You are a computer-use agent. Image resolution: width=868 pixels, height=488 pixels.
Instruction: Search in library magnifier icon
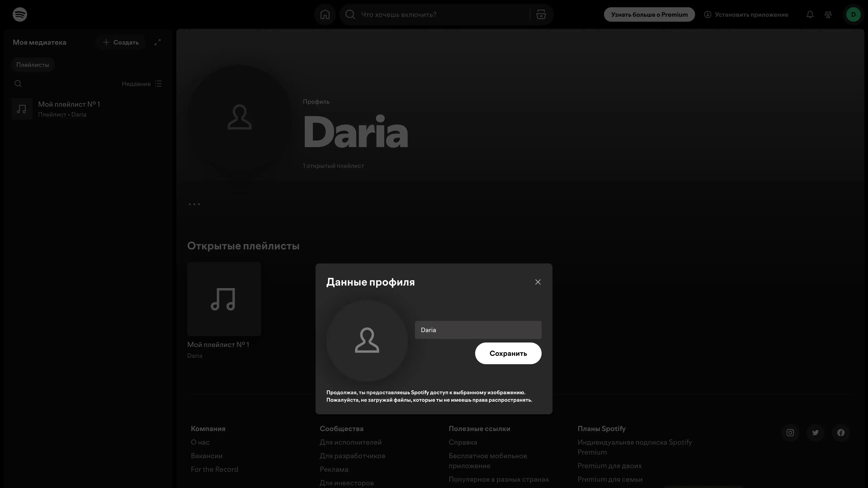[x=18, y=84]
